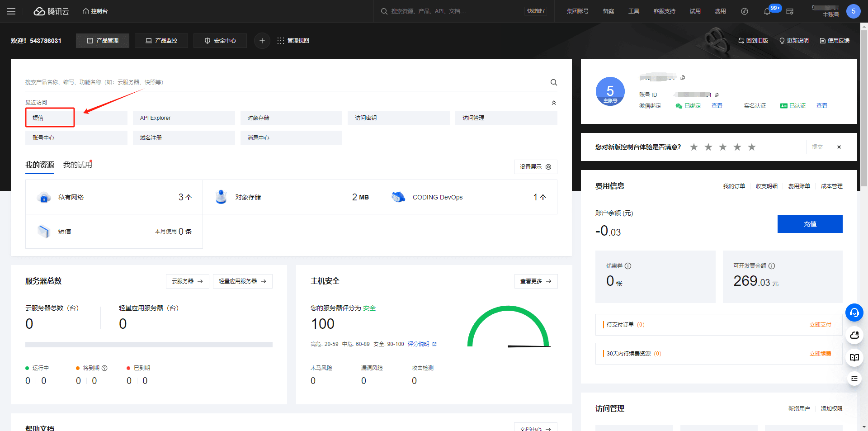Screen dimensions: 868x431
Task: Open 短信 in recent visits
Action: (50, 118)
